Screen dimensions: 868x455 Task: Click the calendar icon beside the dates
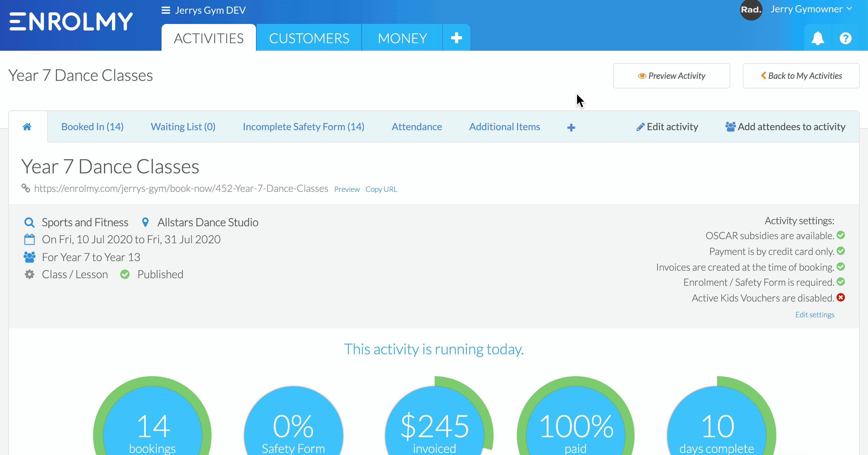[x=29, y=239]
